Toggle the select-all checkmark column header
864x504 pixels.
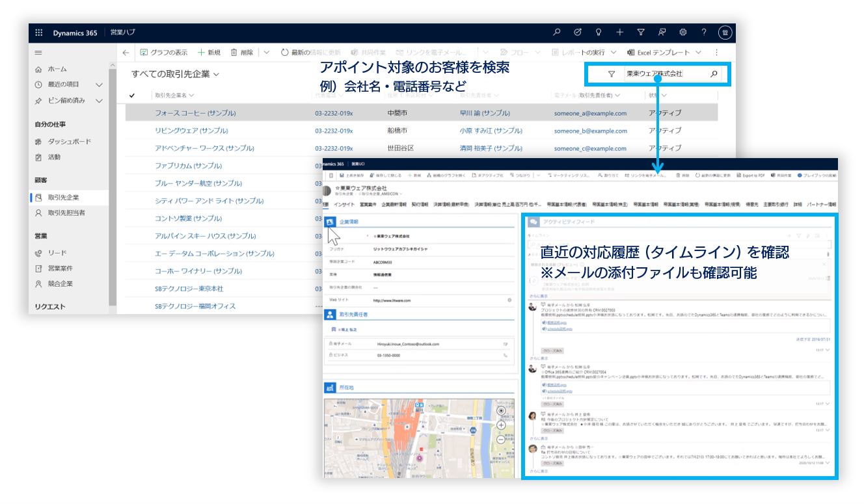pos(132,96)
